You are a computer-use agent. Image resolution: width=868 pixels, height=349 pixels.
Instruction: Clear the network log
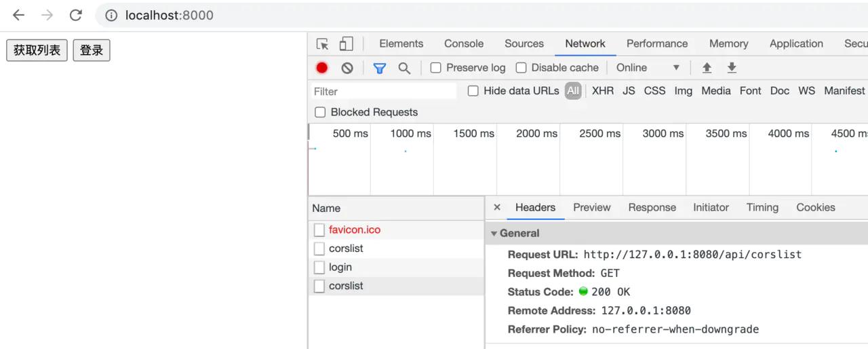347,68
